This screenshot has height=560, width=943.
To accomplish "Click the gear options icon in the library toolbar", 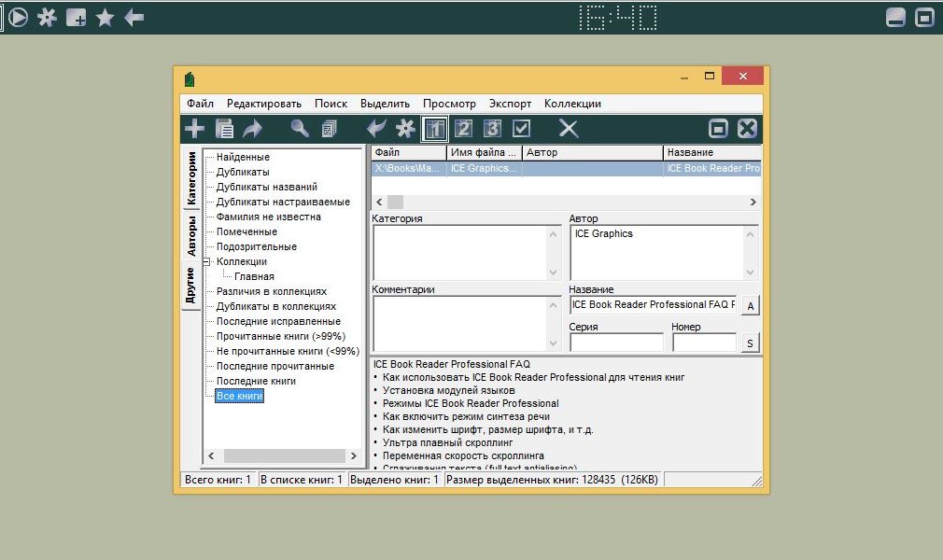I will tap(405, 129).
